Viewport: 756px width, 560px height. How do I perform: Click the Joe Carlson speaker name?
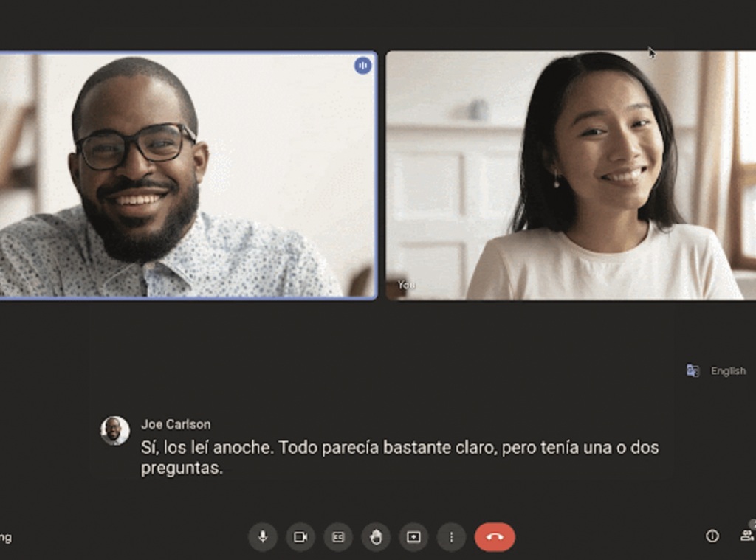(176, 424)
